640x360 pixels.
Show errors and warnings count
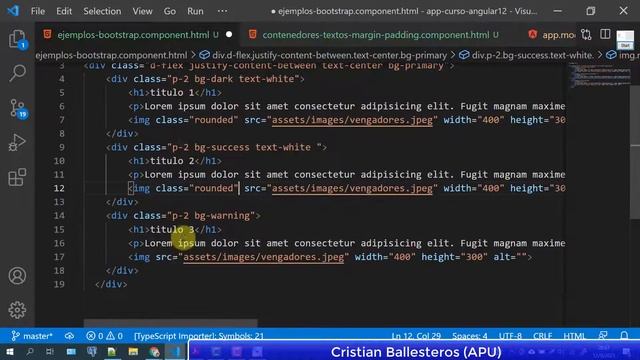click(104, 336)
